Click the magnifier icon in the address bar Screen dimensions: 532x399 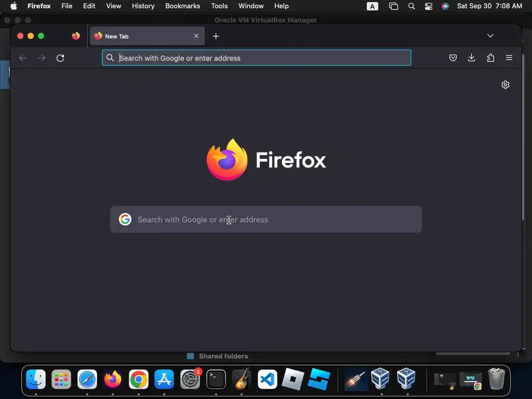click(x=110, y=58)
